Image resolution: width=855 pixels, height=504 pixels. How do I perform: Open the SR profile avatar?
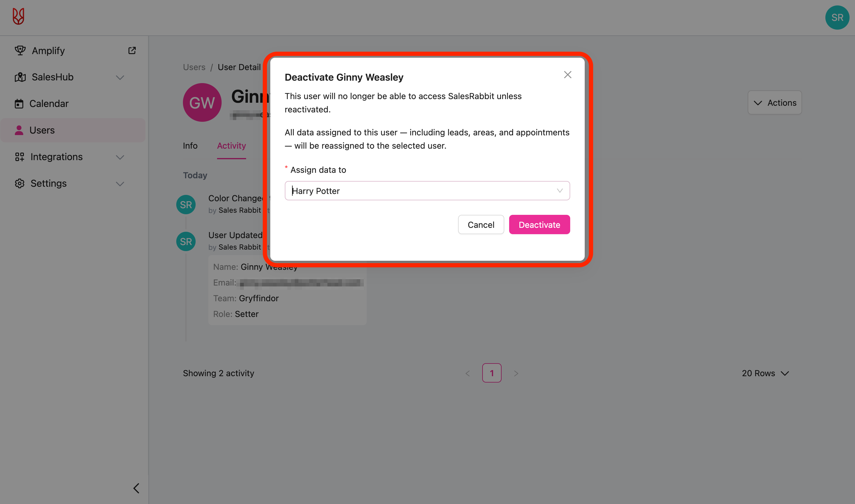coord(837,18)
